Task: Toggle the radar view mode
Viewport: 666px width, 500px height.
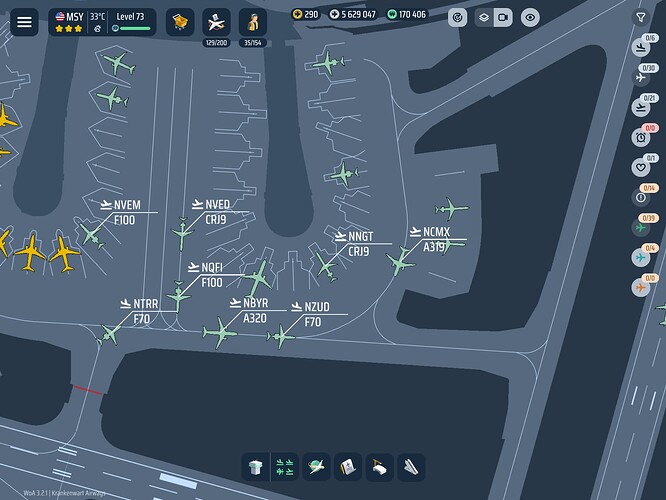Action: coord(457,17)
